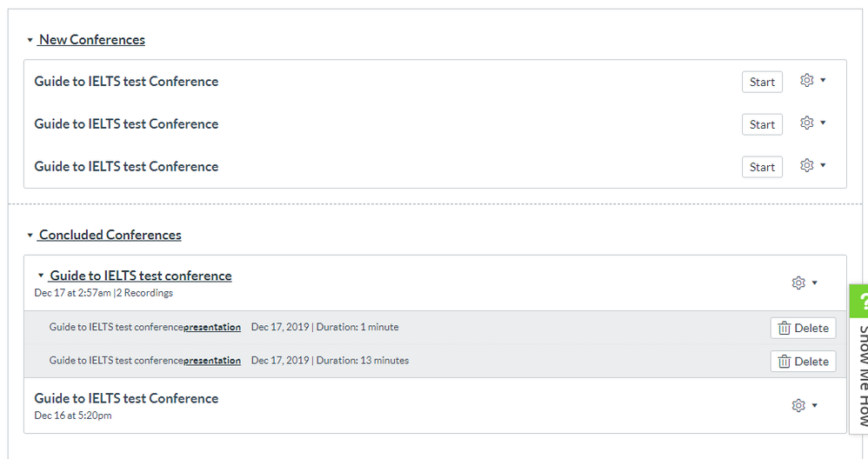Viewport: 868px width, 459px height.
Task: Click the Dec 16 concluded conference title
Action: (x=126, y=398)
